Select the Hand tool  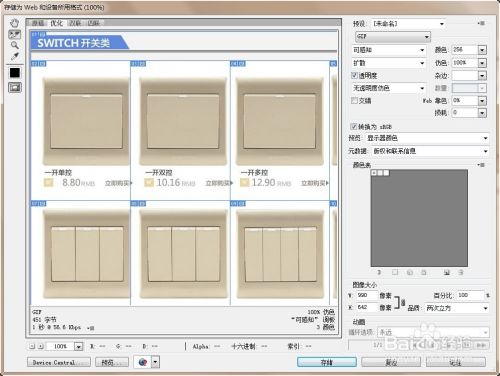coord(14,23)
